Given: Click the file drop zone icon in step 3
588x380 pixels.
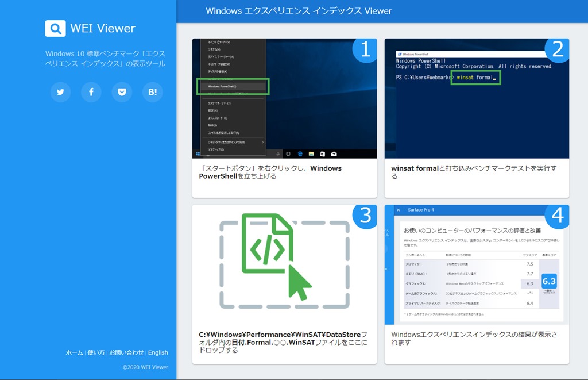Looking at the screenshot, I should tap(284, 262).
